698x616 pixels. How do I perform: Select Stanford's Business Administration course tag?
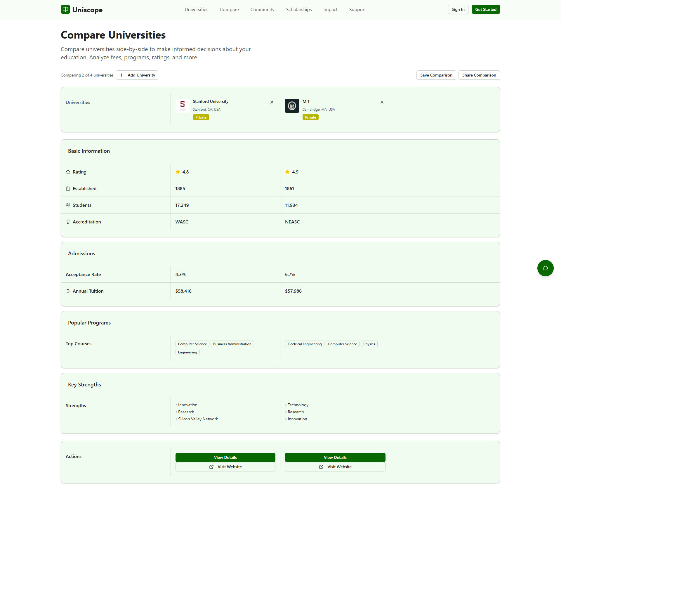coord(232,344)
